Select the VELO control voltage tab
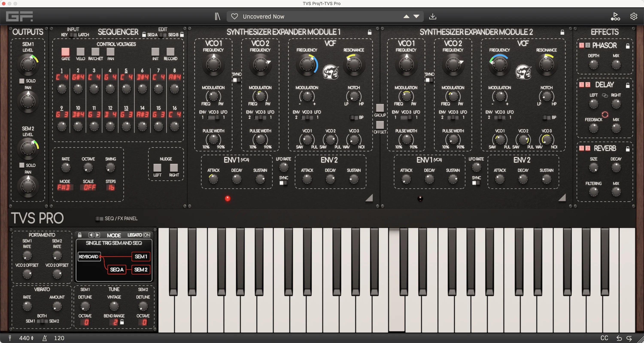The image size is (644, 343). coord(80,52)
